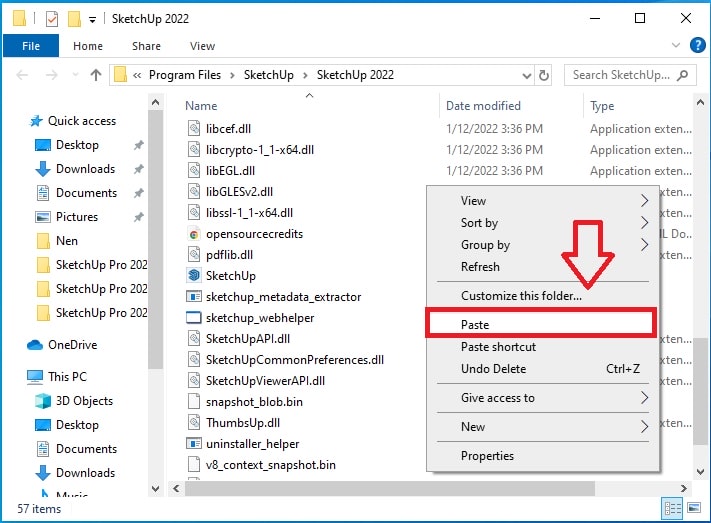Open the Recent locations dropdown arrow

pyautogui.click(x=75, y=75)
